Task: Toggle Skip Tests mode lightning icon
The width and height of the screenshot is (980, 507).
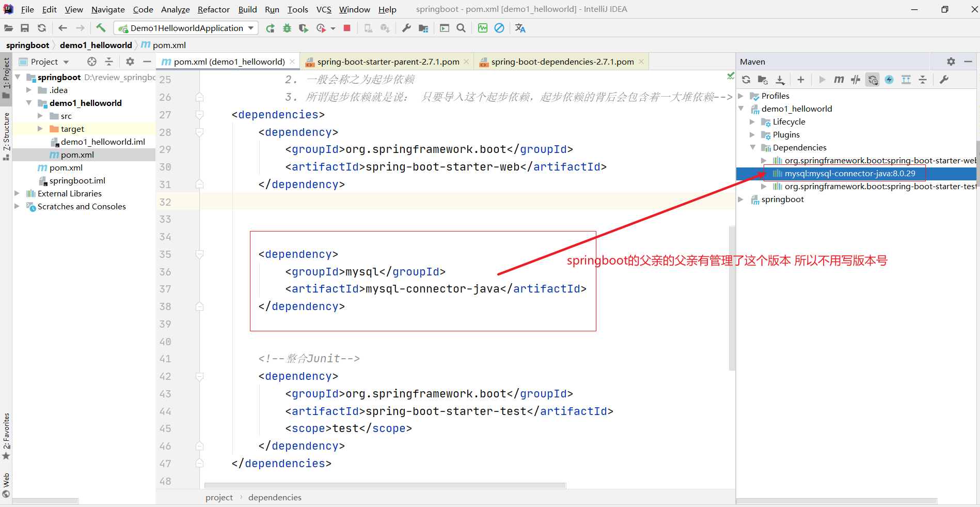Action: click(x=889, y=80)
